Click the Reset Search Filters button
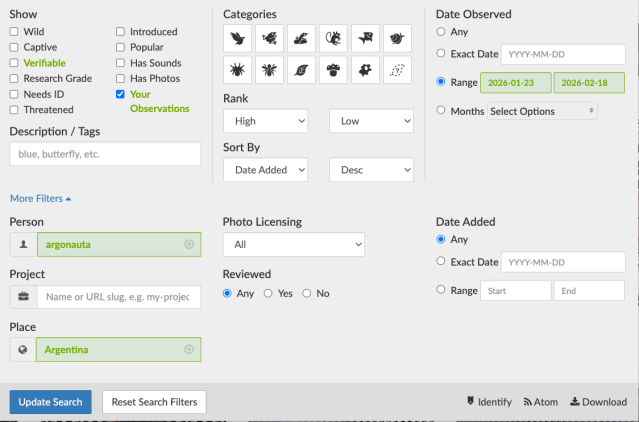 (154, 402)
